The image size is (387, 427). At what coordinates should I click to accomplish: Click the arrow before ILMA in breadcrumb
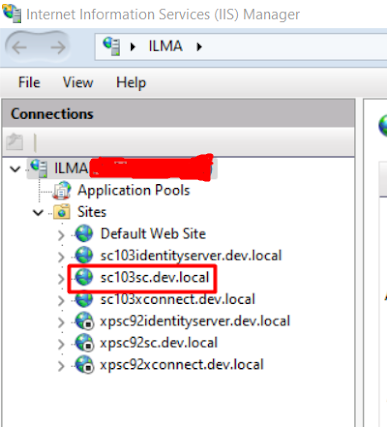[133, 47]
